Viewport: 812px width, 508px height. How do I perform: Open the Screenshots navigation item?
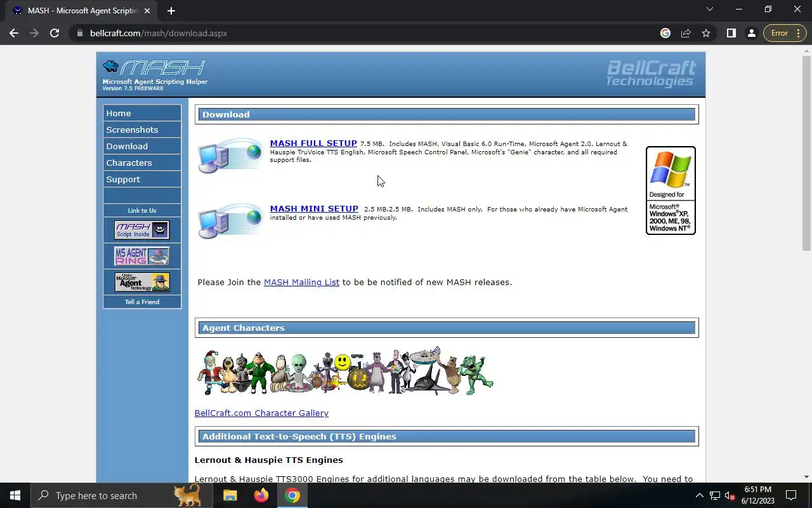[142, 130]
